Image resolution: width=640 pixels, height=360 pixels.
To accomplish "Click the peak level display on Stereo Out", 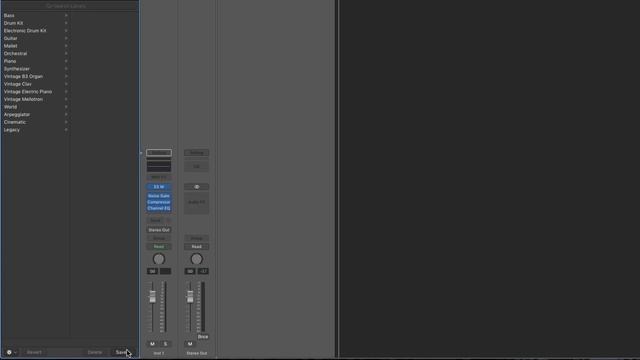I will [x=203, y=271].
